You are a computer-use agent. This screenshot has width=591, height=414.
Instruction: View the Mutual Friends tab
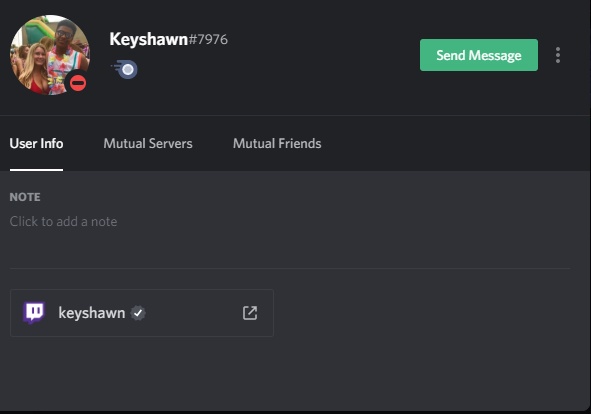[x=277, y=143]
